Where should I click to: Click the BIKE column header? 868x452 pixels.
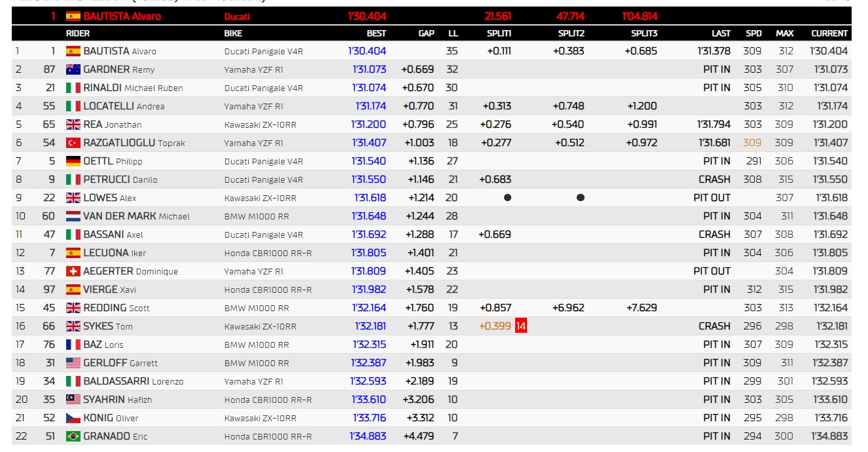(233, 33)
